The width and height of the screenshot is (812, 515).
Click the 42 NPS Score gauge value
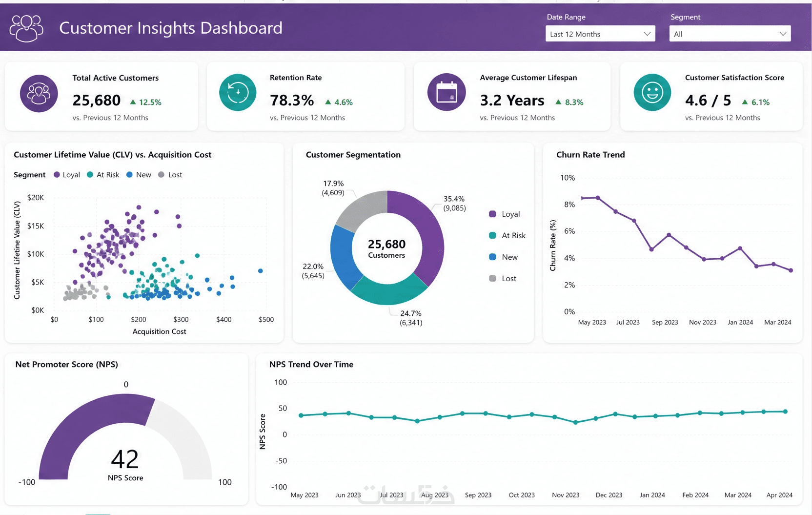(125, 459)
